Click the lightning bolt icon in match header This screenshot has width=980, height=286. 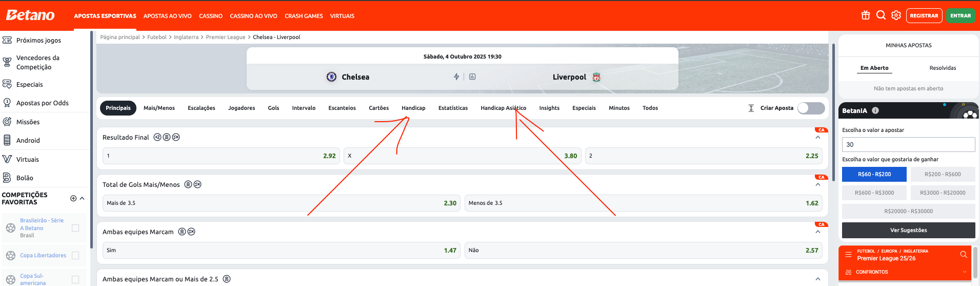(x=456, y=77)
